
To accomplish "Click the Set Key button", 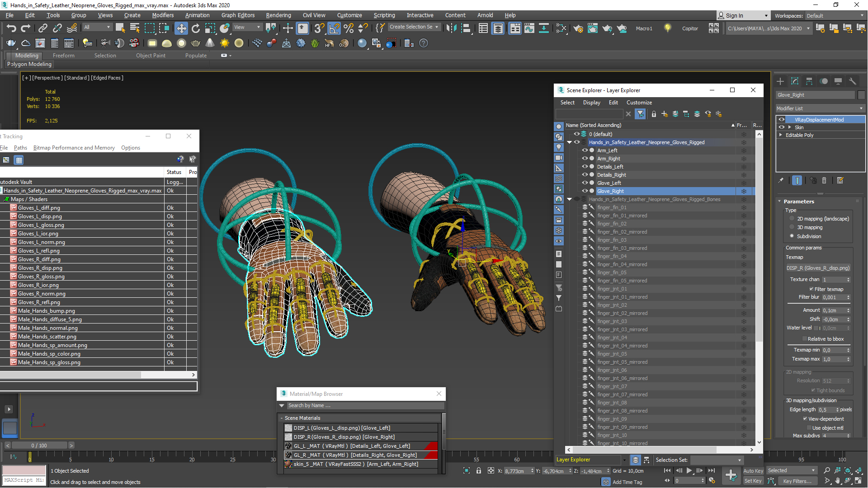I will [753, 481].
